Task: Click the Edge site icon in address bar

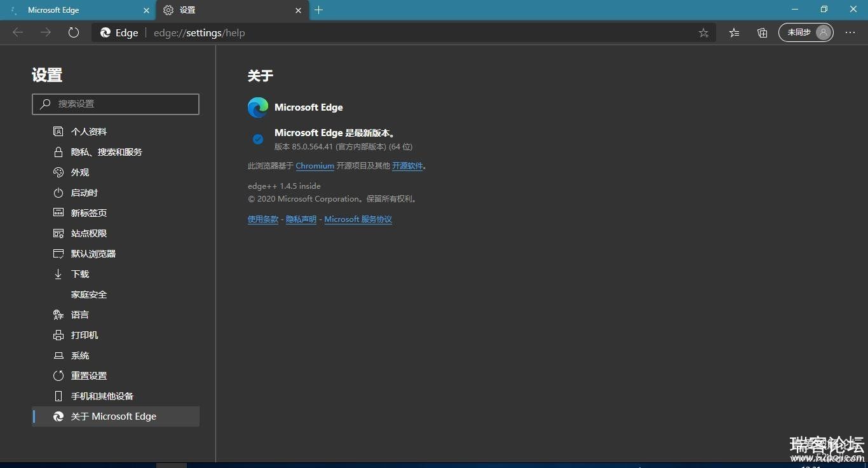Action: [x=105, y=32]
